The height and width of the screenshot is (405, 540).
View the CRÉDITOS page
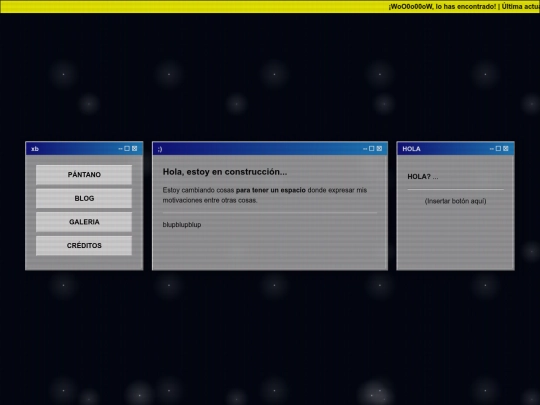pyautogui.click(x=84, y=246)
